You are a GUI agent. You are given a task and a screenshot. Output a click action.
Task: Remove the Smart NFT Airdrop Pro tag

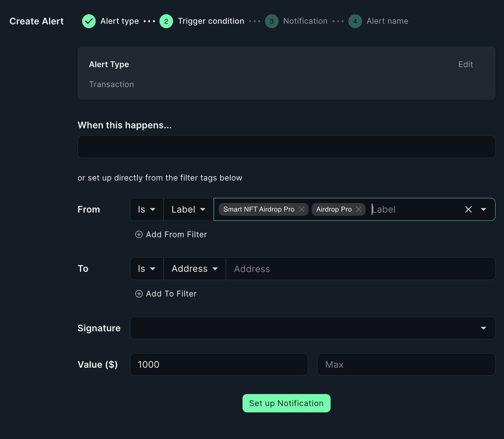(302, 209)
